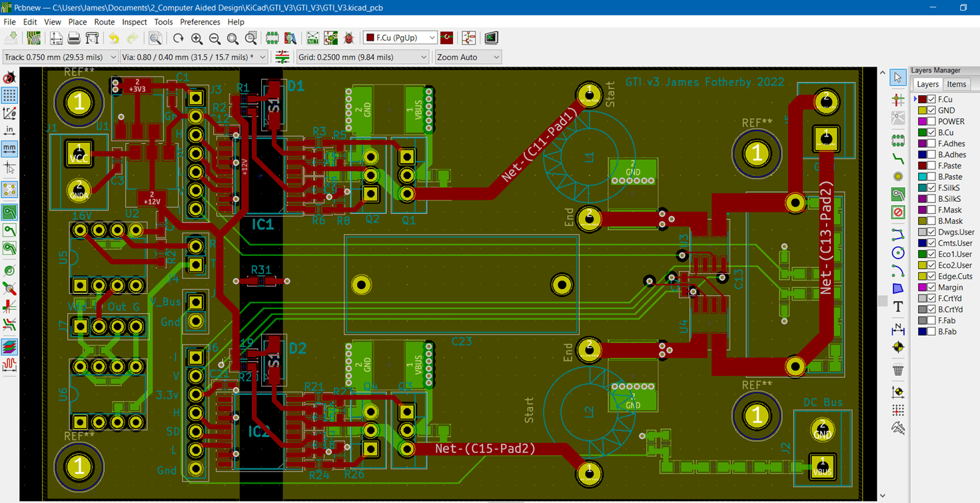
Task: Run the Design Rules Checker bug icon
Action: click(348, 38)
